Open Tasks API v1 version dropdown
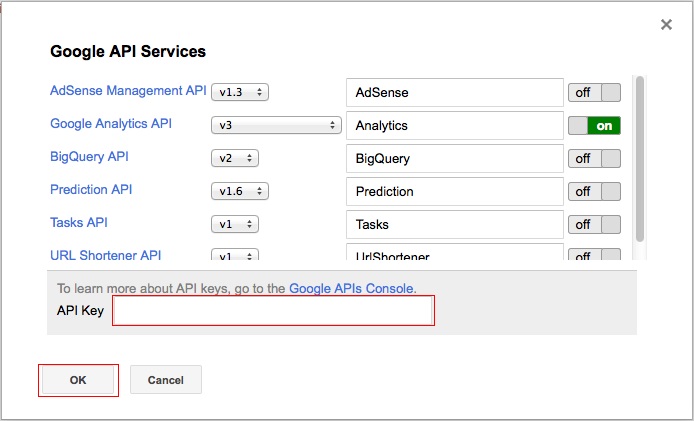The height and width of the screenshot is (421, 694). tap(235, 224)
